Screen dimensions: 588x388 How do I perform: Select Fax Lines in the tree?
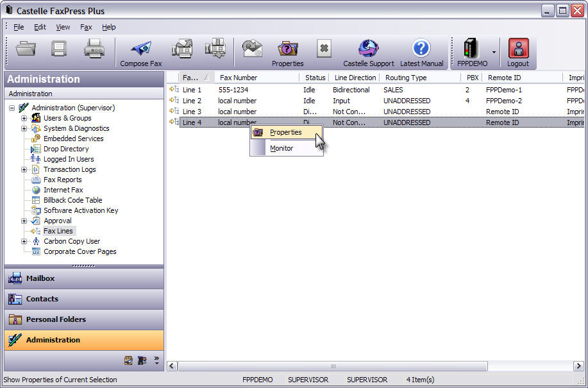click(58, 231)
